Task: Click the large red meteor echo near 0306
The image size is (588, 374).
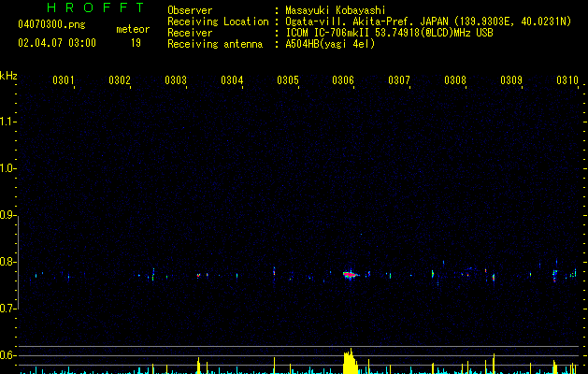Action: coord(351,275)
